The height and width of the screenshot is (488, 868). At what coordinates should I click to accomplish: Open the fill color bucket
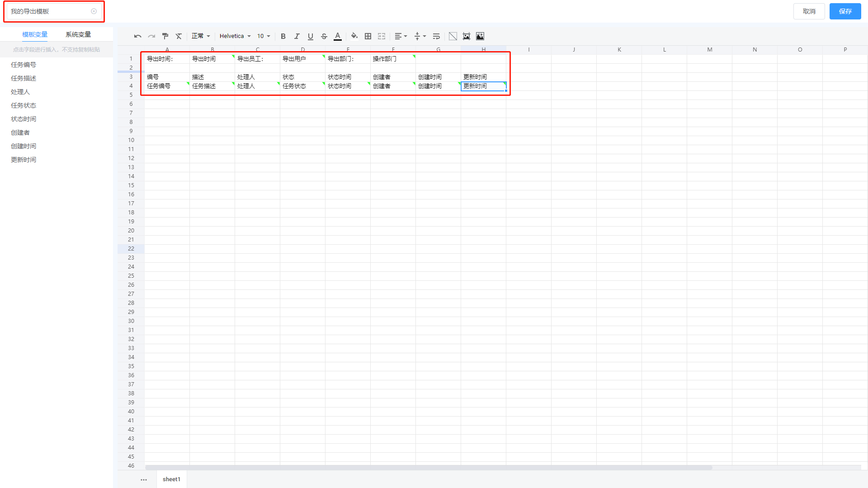(354, 36)
